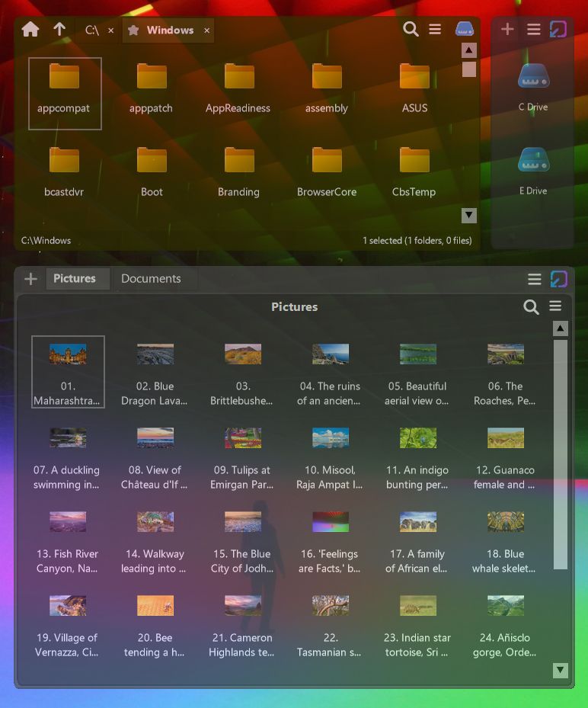The image size is (588, 708).
Task: Go up one folder level
Action: [59, 30]
